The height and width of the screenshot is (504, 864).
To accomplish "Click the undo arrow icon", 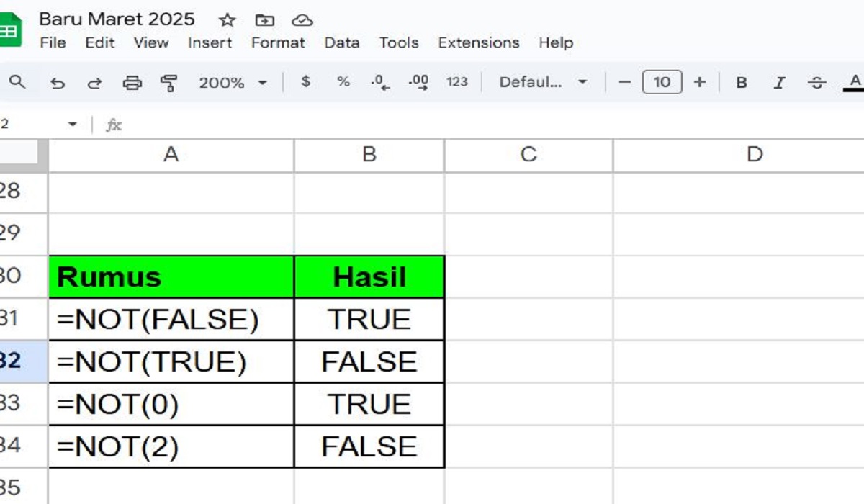I will [x=58, y=83].
